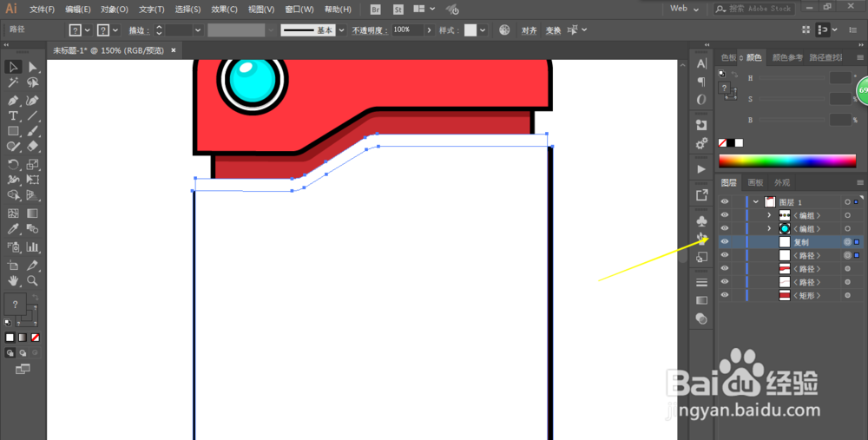Select the Eyedropper tool
The height and width of the screenshot is (440, 868).
point(13,228)
